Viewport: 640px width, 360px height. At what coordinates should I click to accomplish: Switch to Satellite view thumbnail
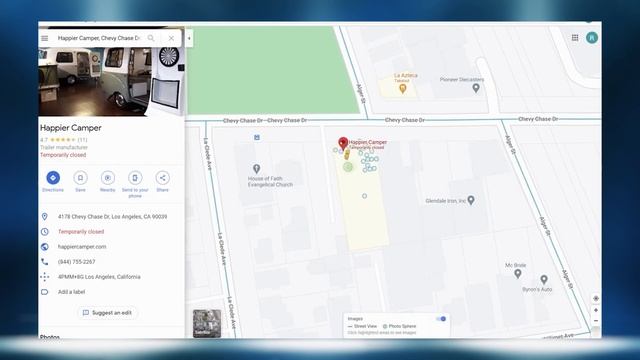[207, 324]
